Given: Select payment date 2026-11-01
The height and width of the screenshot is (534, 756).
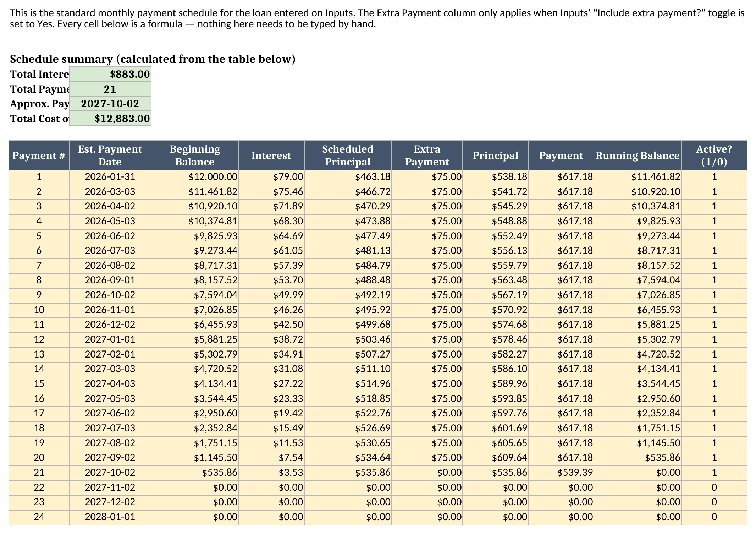Looking at the screenshot, I should click(110, 310).
